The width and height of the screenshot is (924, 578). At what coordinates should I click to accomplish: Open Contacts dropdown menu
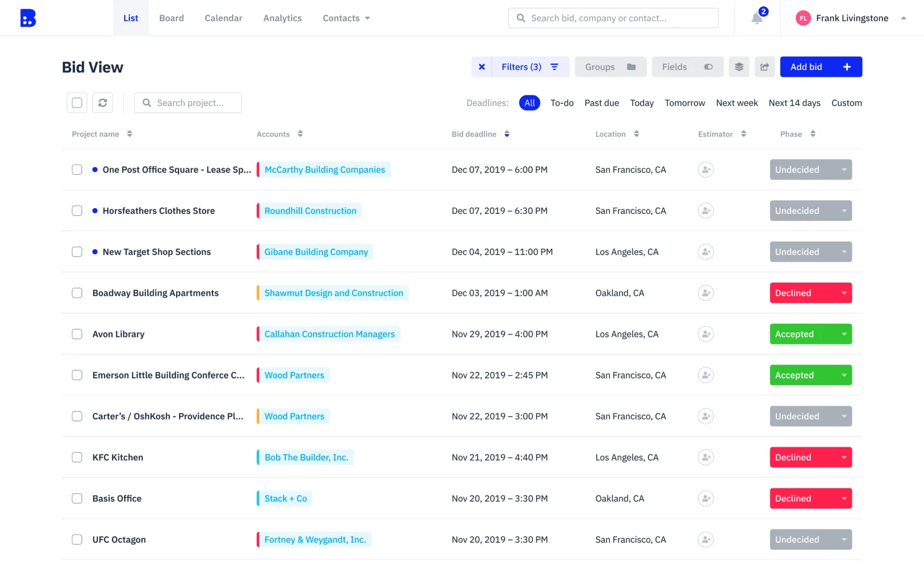pos(346,18)
